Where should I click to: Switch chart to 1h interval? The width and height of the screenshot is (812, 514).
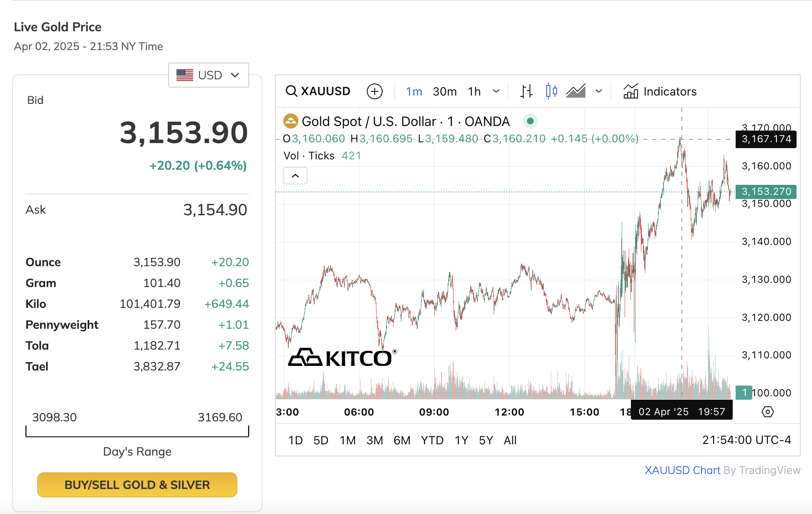click(474, 91)
